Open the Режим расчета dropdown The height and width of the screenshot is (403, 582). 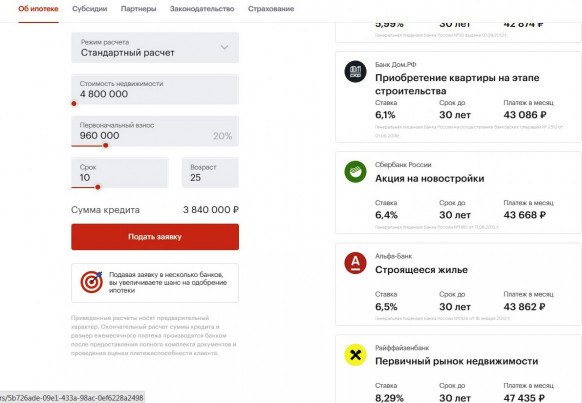coord(155,47)
